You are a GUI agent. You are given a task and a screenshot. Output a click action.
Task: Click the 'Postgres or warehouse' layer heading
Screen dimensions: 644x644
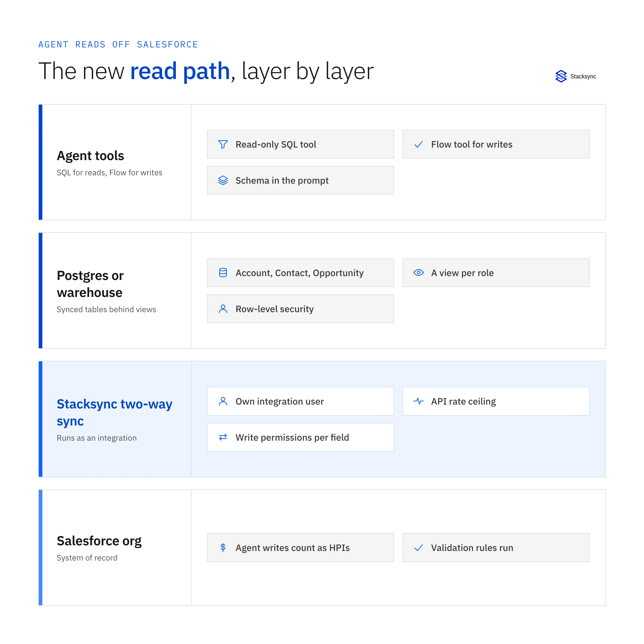[x=90, y=284]
